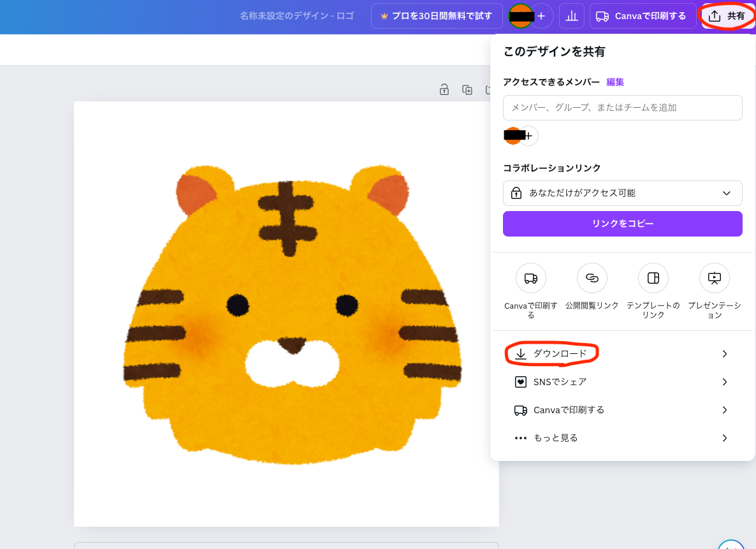This screenshot has height=549, width=756.
Task: Expand chevron on Canvaで印刷する row
Action: (x=725, y=410)
